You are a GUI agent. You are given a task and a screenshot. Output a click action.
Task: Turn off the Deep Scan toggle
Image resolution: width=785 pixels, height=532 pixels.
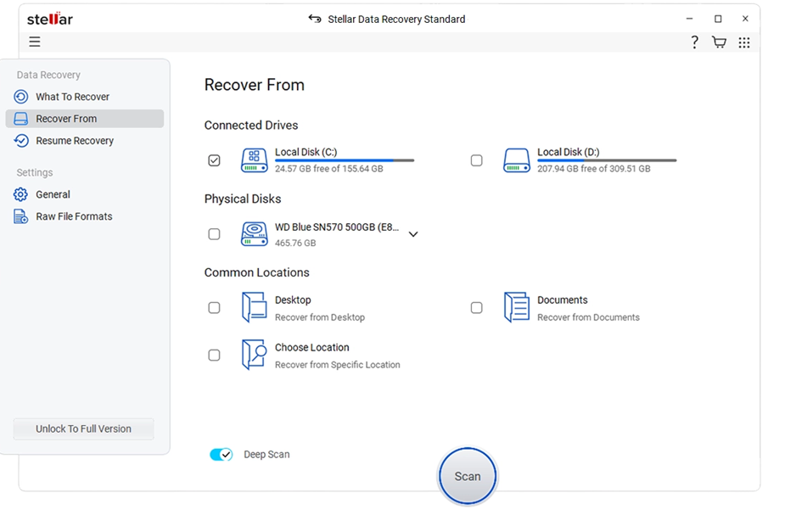pyautogui.click(x=221, y=455)
